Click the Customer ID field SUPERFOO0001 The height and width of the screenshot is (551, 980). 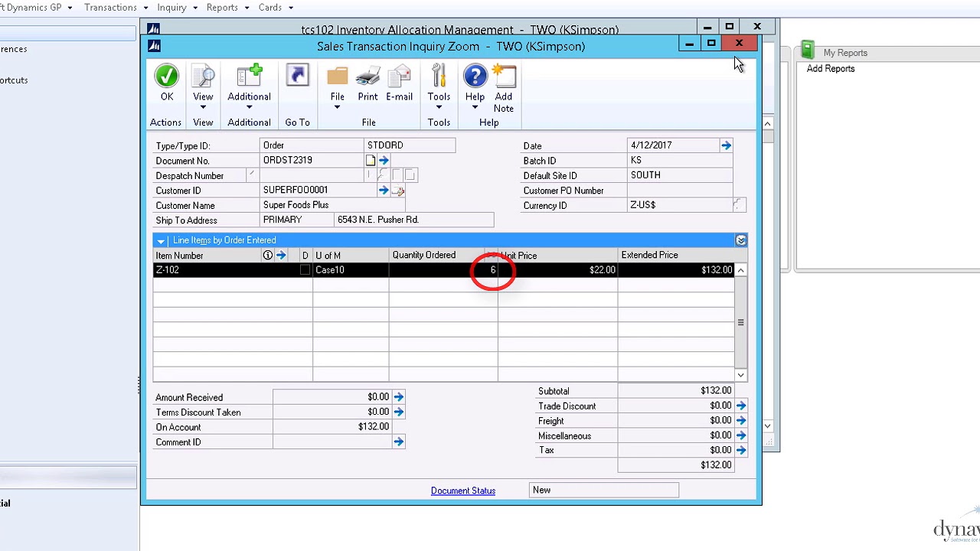(318, 191)
